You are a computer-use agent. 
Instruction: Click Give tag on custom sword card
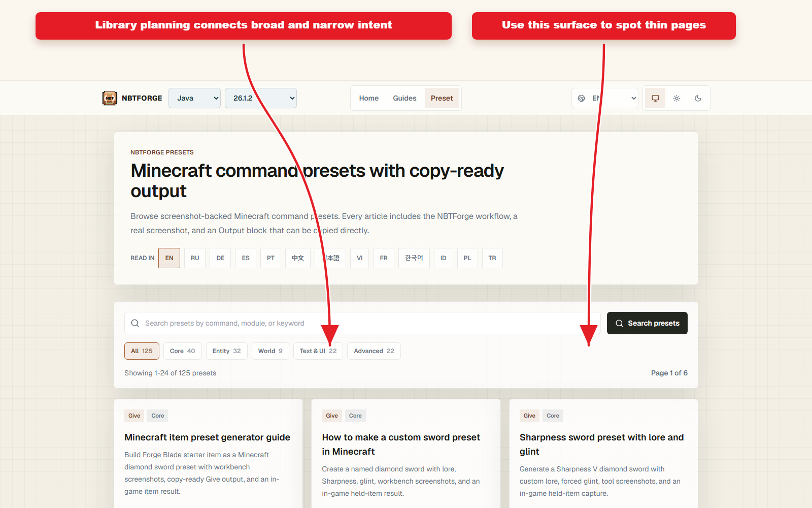pos(332,416)
